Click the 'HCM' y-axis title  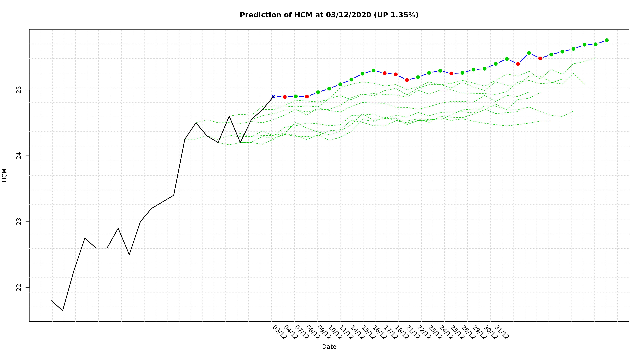click(5, 175)
